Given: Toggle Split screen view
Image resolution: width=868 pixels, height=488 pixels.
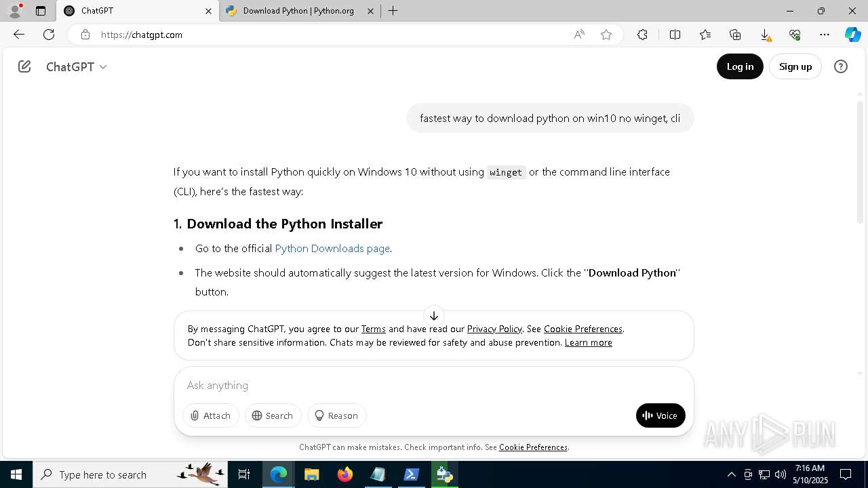Looking at the screenshot, I should 675,35.
